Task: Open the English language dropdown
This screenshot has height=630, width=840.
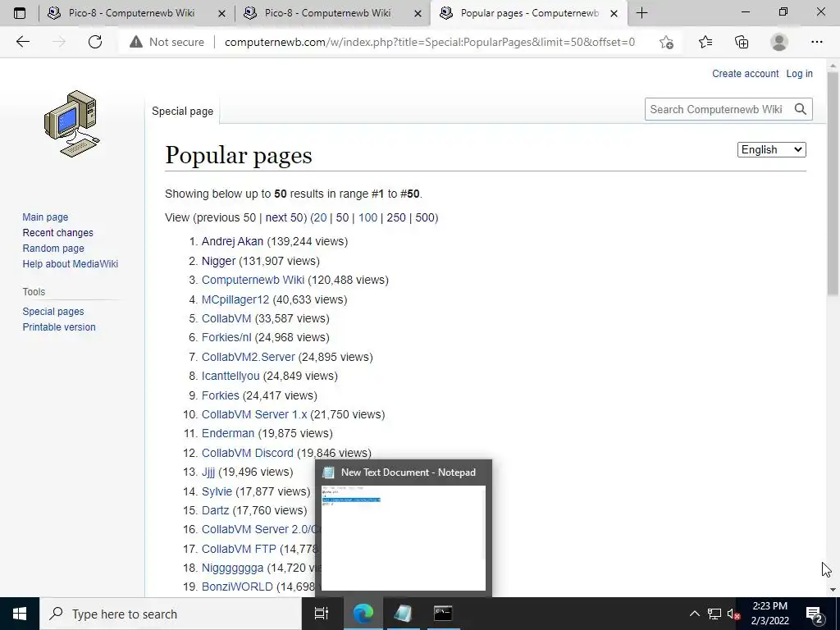Action: [x=771, y=150]
